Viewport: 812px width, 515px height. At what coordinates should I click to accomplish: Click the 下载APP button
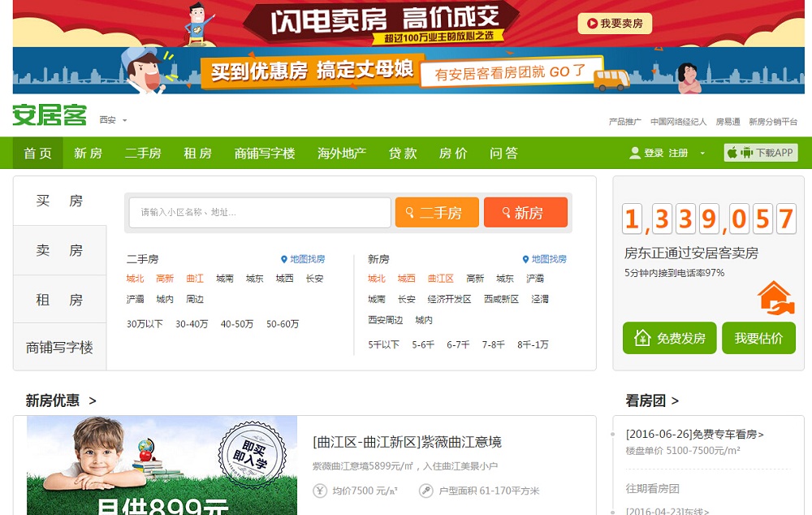(761, 153)
